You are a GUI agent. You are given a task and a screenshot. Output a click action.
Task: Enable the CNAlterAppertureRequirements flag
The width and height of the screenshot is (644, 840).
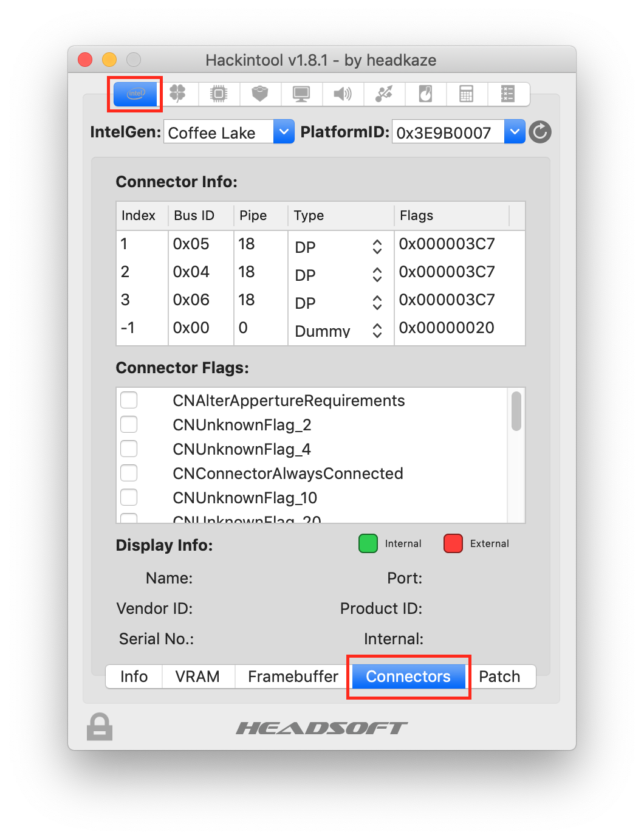tap(128, 400)
